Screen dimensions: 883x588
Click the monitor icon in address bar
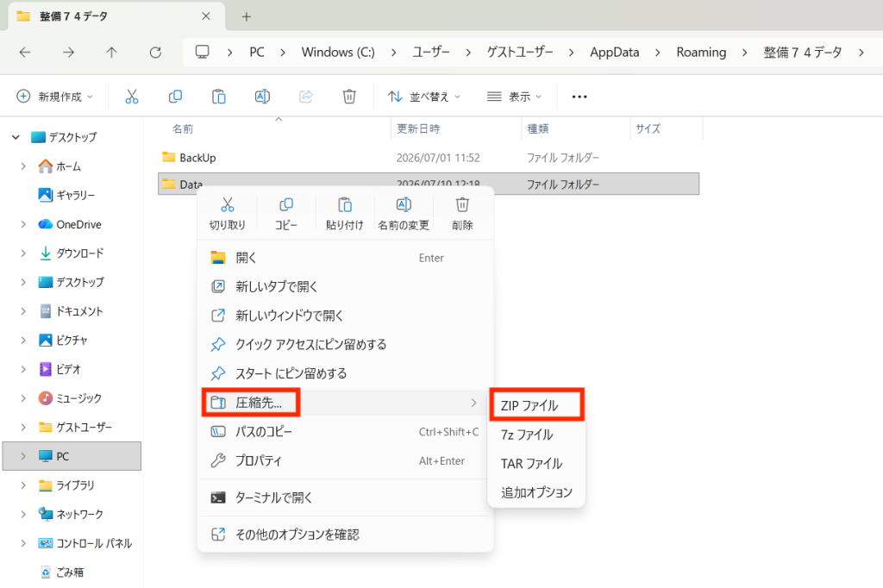pos(202,53)
